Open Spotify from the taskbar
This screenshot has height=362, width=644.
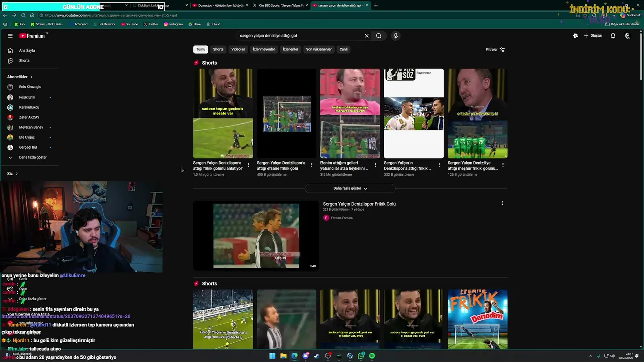[x=372, y=356]
